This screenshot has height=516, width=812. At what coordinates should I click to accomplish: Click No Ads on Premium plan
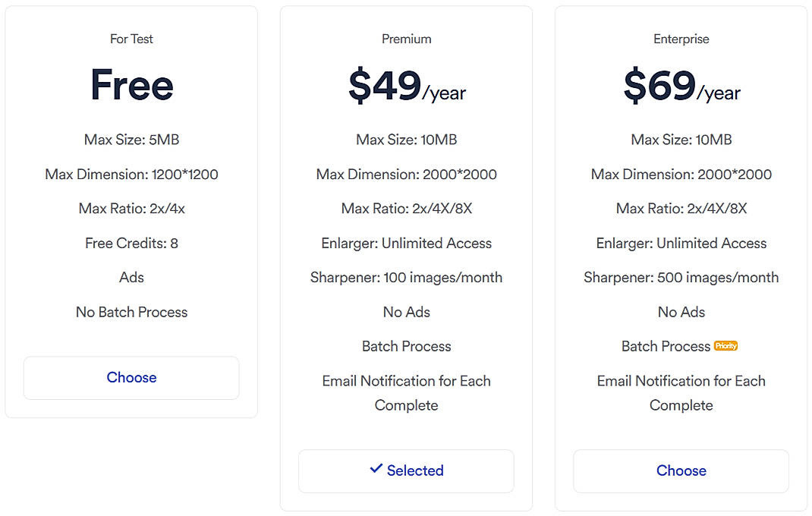pyautogui.click(x=406, y=312)
